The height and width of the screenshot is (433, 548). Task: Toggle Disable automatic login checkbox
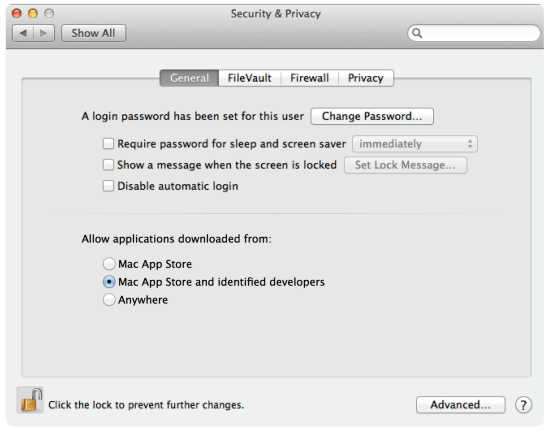(x=108, y=186)
